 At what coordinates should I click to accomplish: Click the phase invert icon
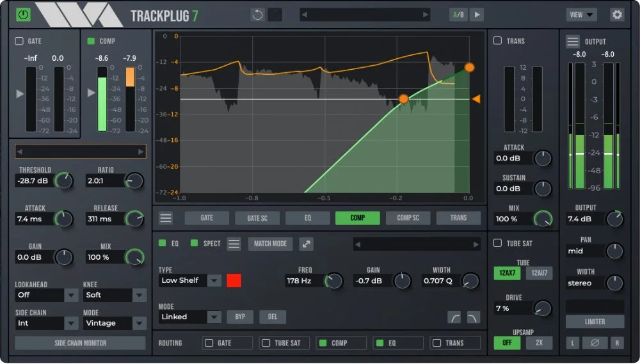coord(595,343)
